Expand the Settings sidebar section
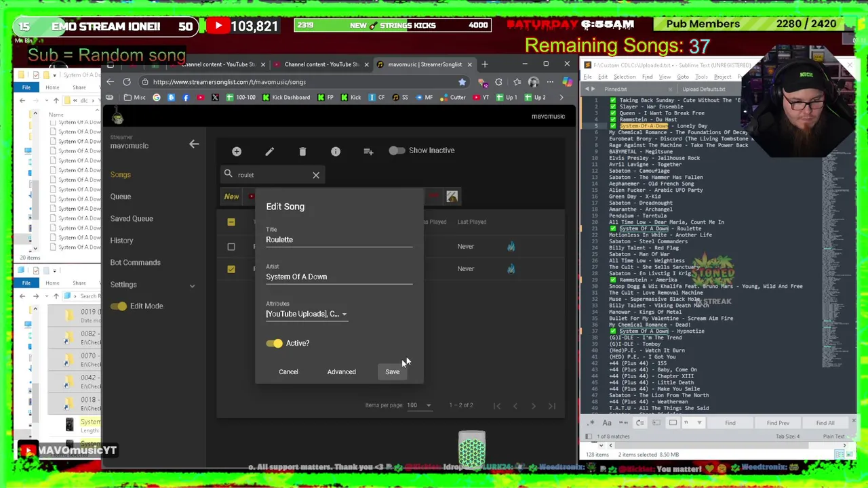Image resolution: width=868 pixels, height=488 pixels. tap(153, 285)
